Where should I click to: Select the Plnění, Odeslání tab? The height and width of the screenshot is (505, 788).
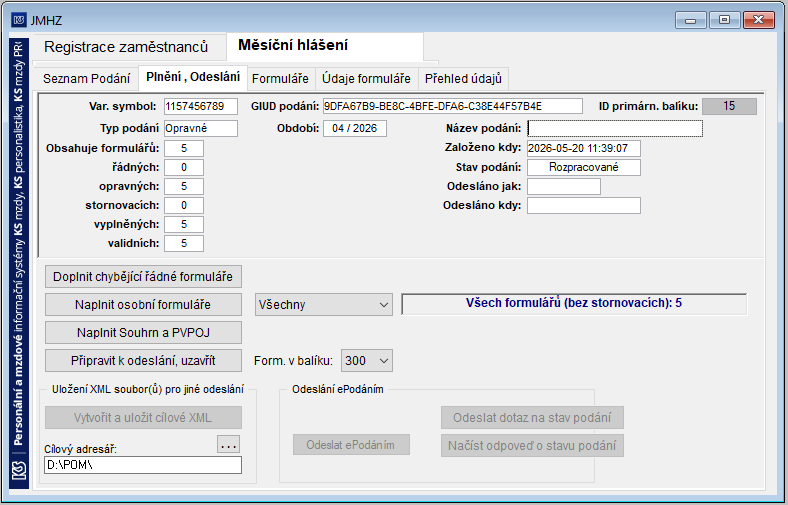(x=193, y=77)
